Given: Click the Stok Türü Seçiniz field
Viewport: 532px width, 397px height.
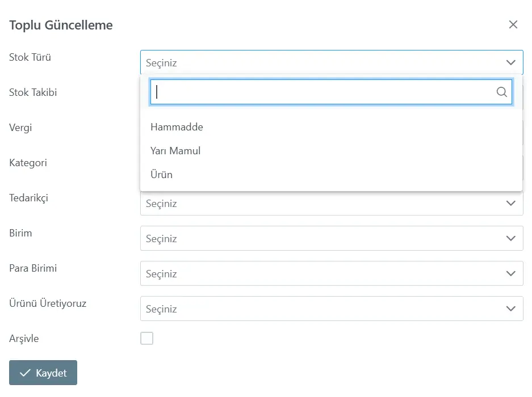Looking at the screenshot, I should 332,62.
